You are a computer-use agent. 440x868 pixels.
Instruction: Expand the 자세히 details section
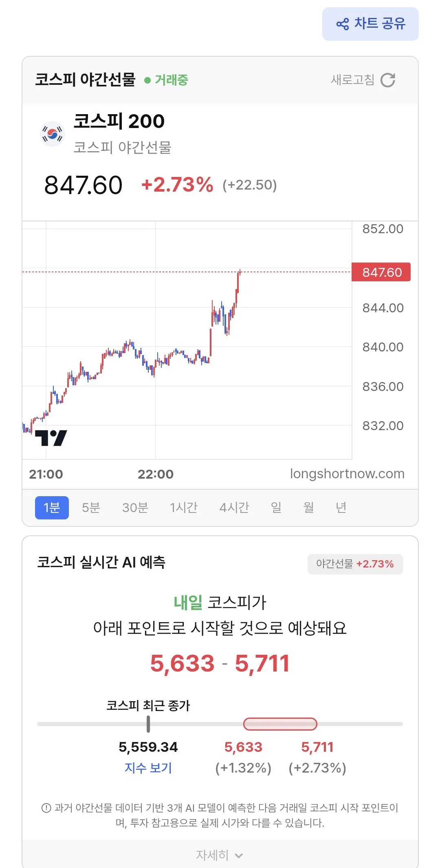click(220, 855)
